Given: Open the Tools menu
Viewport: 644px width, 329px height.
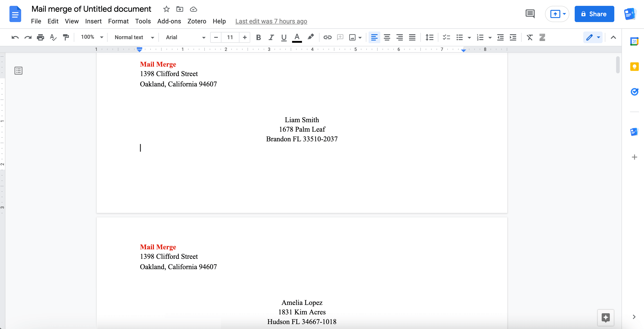Looking at the screenshot, I should click(142, 21).
